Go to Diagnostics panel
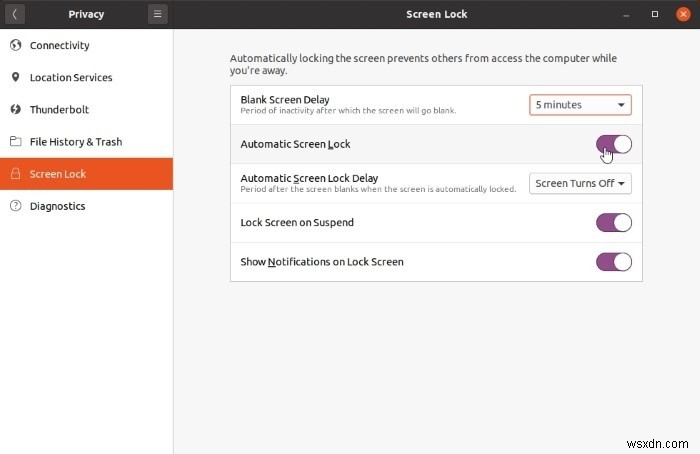 pyautogui.click(x=87, y=206)
